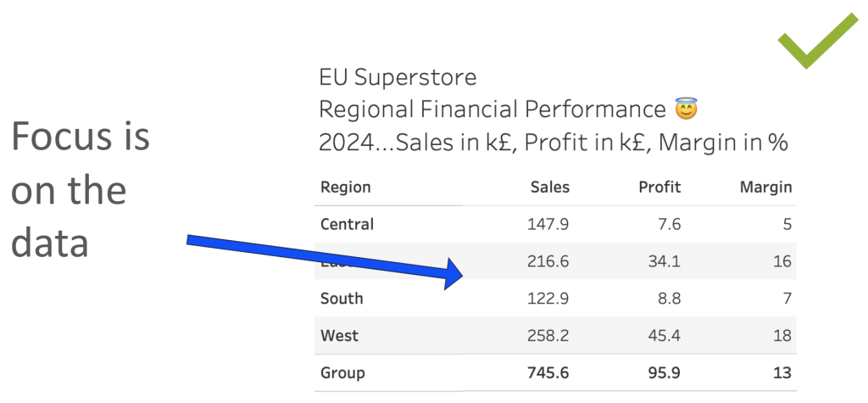868x403 pixels.
Task: Click the Regional Financial Performance heading
Action: tap(492, 109)
